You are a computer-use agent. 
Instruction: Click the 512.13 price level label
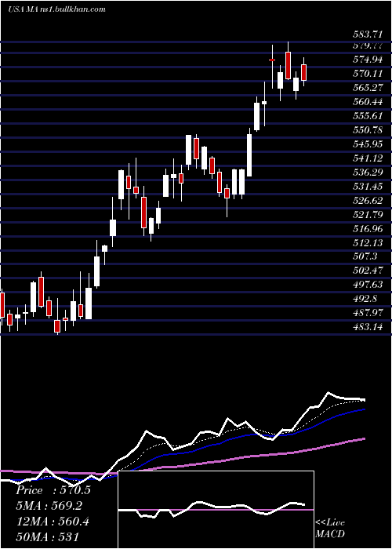pyautogui.click(x=368, y=242)
